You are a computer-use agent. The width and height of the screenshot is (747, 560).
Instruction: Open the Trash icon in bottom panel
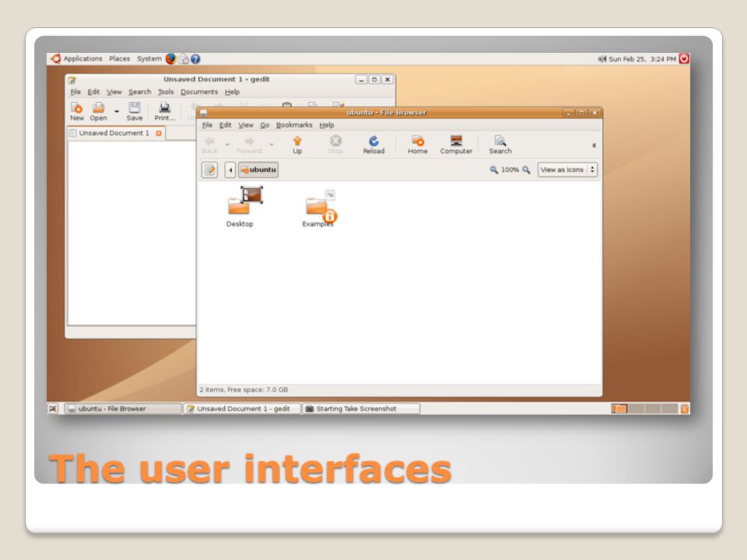(x=685, y=408)
